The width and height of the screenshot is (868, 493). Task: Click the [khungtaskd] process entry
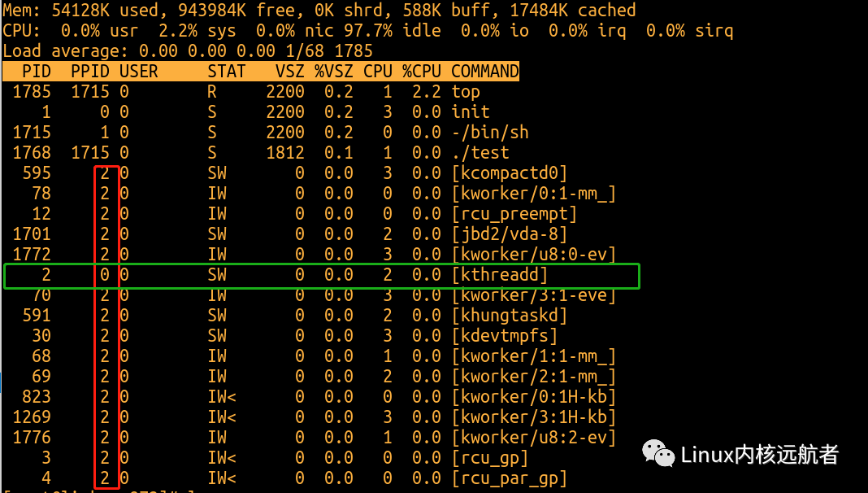pos(510,316)
